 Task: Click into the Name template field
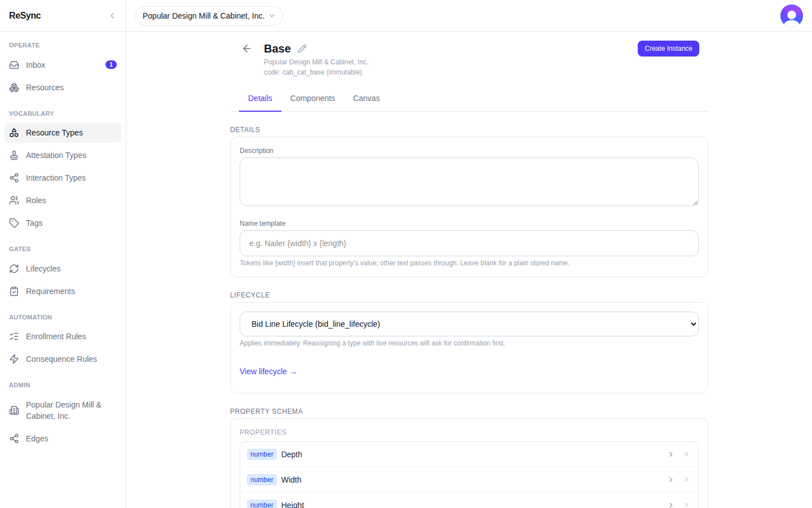click(469, 243)
